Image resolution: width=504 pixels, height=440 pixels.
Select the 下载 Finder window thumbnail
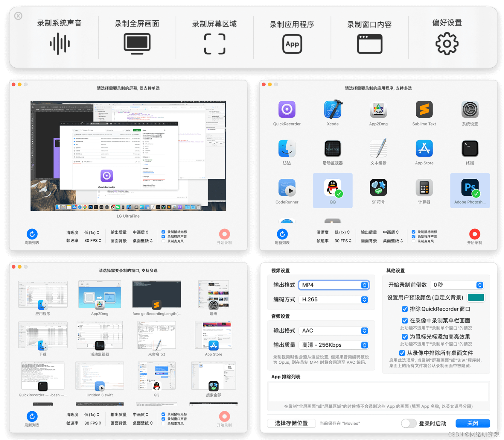tap(43, 335)
